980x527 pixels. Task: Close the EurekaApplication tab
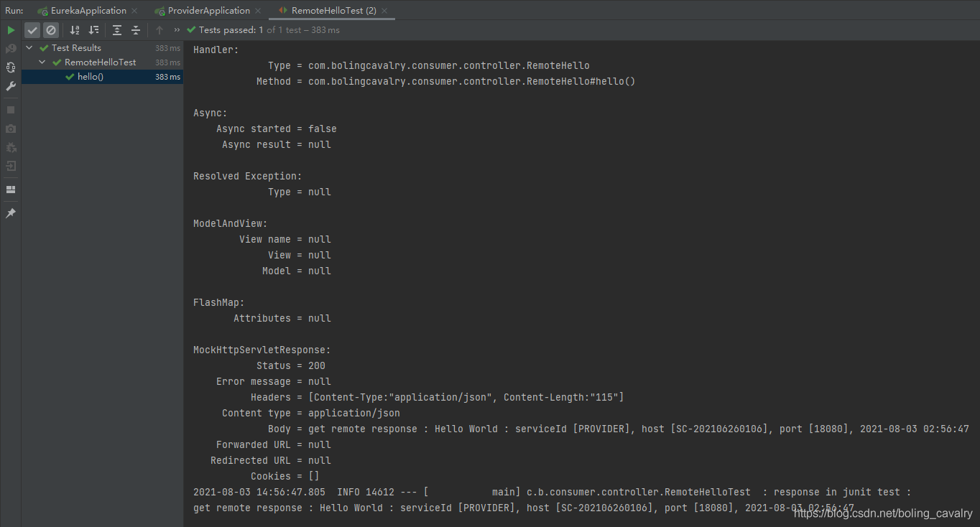pyautogui.click(x=134, y=11)
